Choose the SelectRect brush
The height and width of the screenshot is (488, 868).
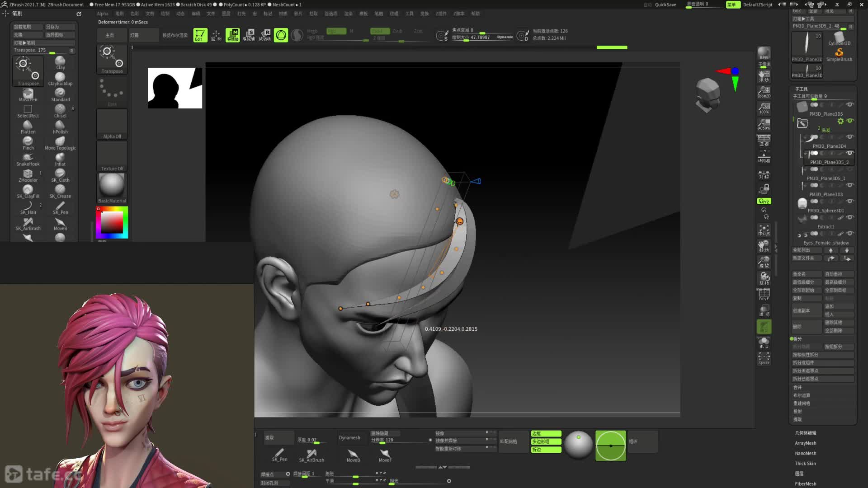[x=28, y=111]
